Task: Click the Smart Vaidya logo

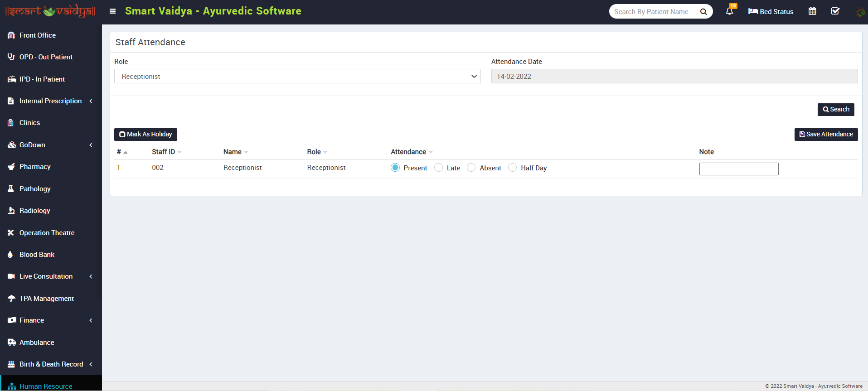Action: click(50, 11)
